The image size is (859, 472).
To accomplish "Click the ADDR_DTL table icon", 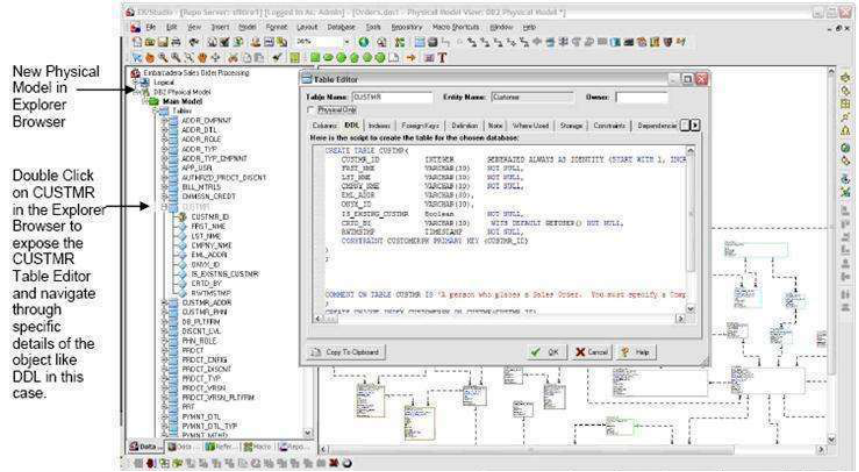I will (172, 129).
